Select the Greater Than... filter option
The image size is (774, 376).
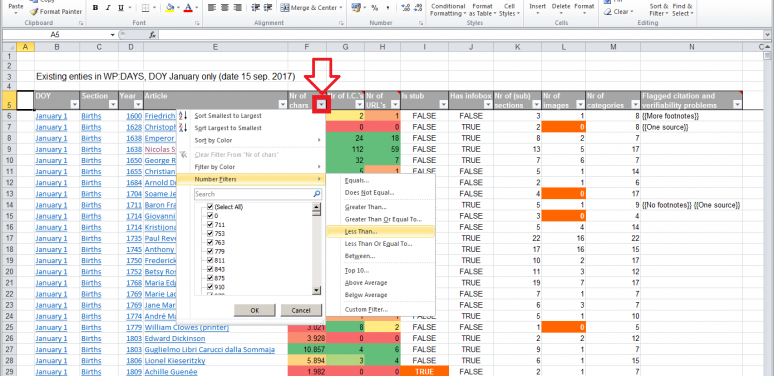point(366,207)
